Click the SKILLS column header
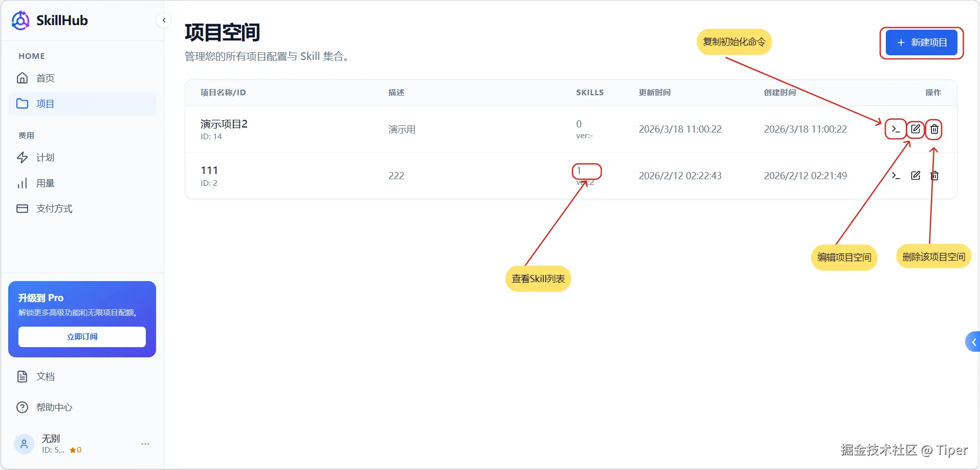 click(590, 93)
